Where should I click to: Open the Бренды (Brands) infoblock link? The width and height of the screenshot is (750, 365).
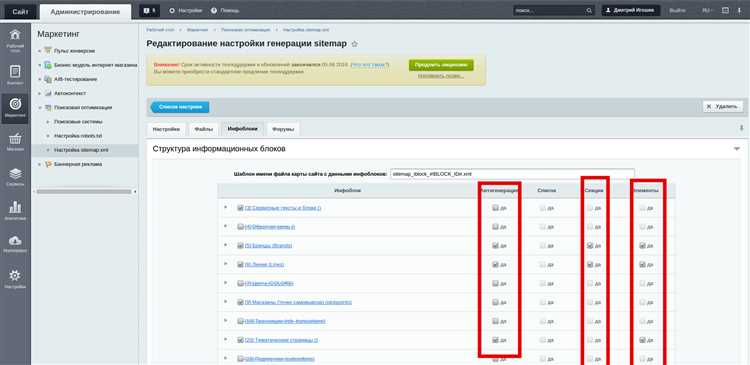tap(268, 245)
